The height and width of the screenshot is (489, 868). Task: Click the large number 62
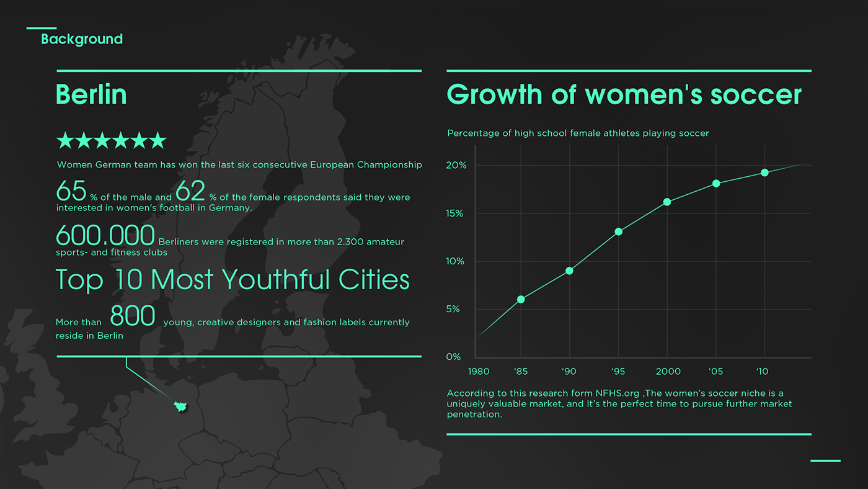pyautogui.click(x=190, y=191)
